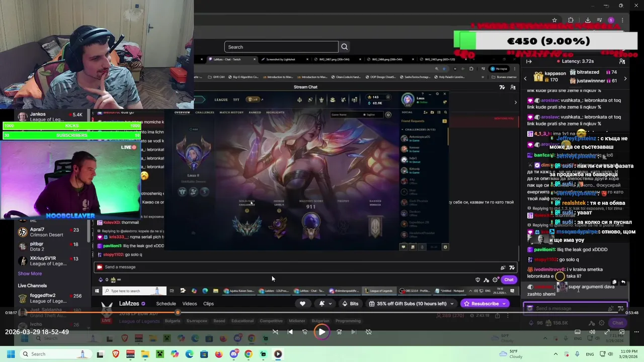
Task: Open LEAGUE section in client header
Action: 221,100
